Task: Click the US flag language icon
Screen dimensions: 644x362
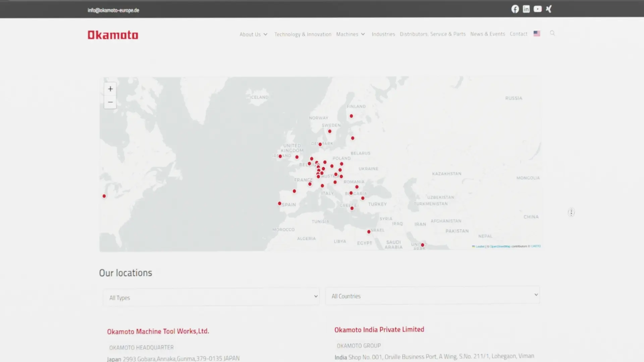Action: [x=537, y=34]
